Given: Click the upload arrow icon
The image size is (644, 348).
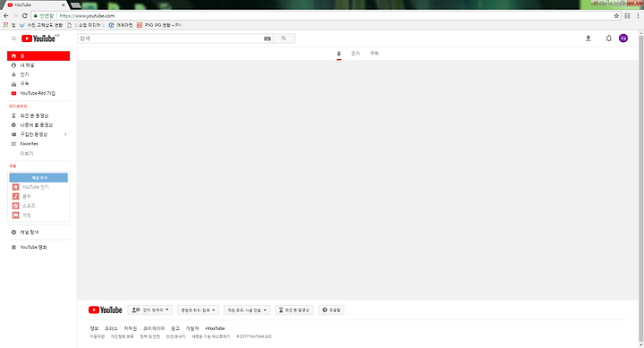Looking at the screenshot, I should [x=589, y=38].
